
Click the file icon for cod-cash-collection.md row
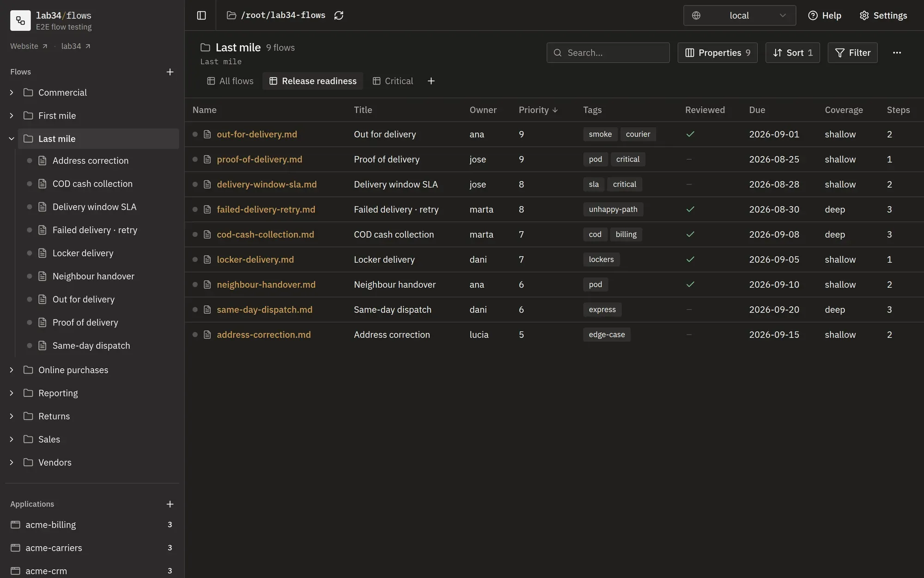(207, 234)
